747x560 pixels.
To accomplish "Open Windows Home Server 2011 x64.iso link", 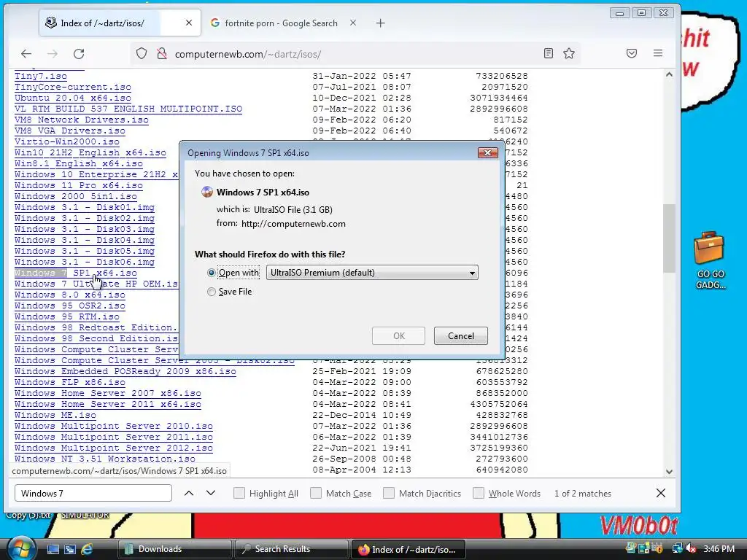I will point(108,404).
